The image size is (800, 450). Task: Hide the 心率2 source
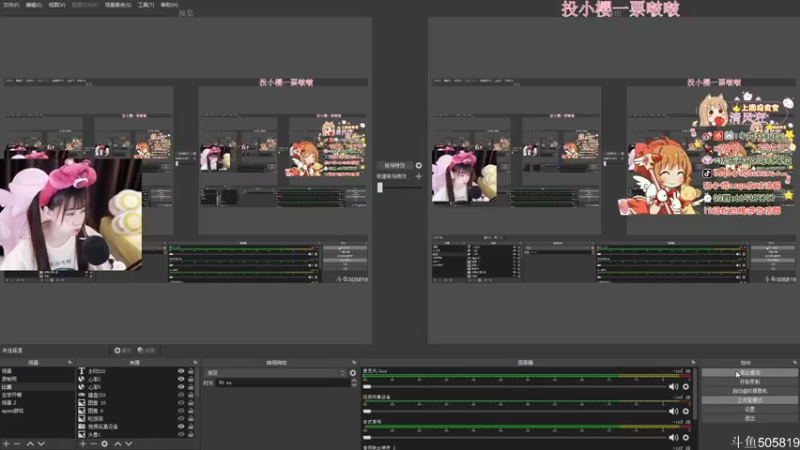pyautogui.click(x=181, y=379)
